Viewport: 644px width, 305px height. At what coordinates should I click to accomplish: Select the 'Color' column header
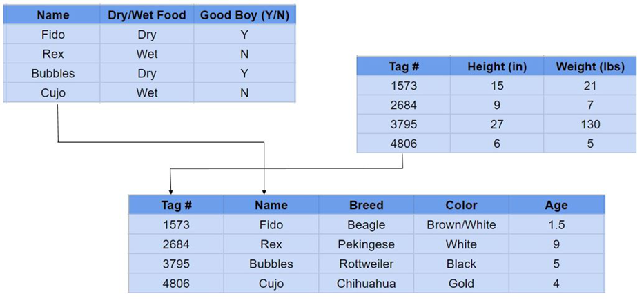(461, 205)
